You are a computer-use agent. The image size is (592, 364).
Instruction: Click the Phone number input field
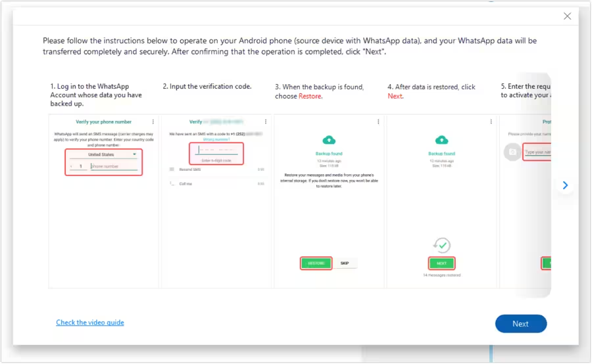coord(114,167)
